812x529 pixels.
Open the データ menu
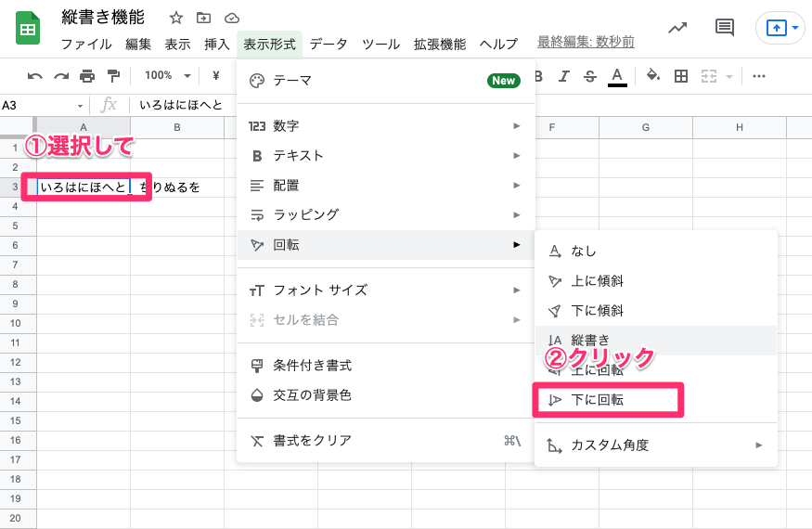(x=329, y=44)
